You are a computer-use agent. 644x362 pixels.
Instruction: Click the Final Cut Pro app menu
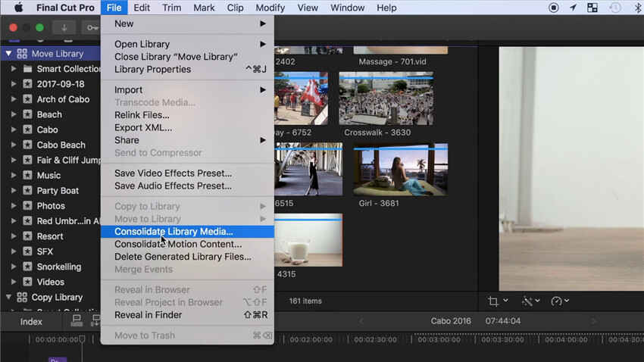[x=65, y=8]
